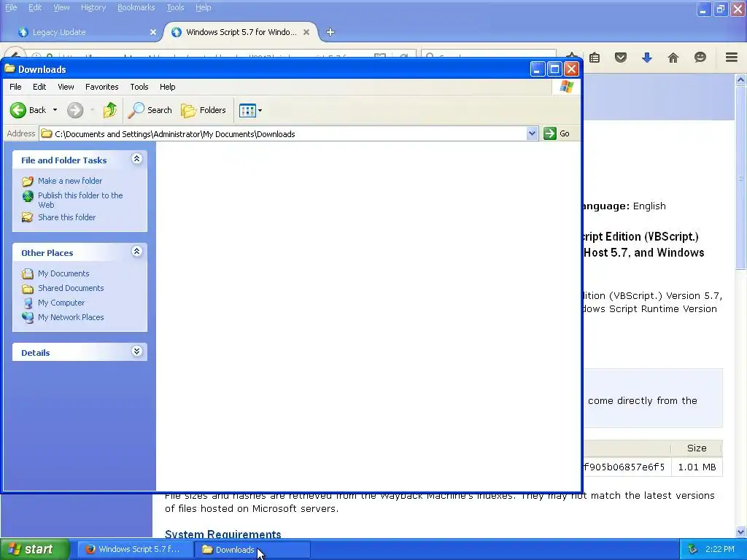747x560 pixels.
Task: Click the Size column header
Action: click(697, 448)
